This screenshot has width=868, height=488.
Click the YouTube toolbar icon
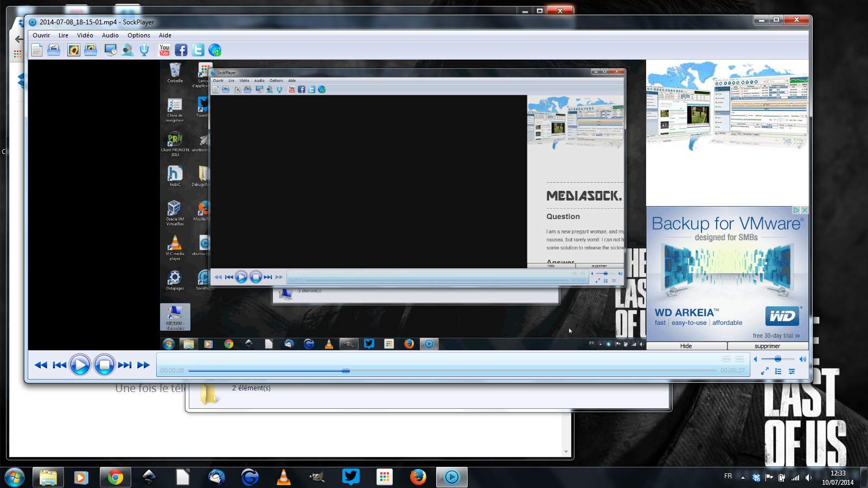coord(164,50)
